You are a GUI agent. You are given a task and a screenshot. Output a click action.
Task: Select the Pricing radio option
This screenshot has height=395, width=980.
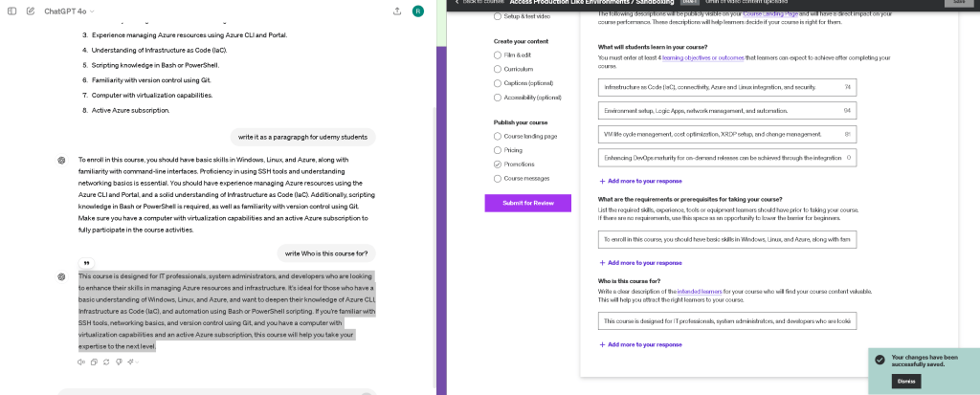pyautogui.click(x=498, y=150)
